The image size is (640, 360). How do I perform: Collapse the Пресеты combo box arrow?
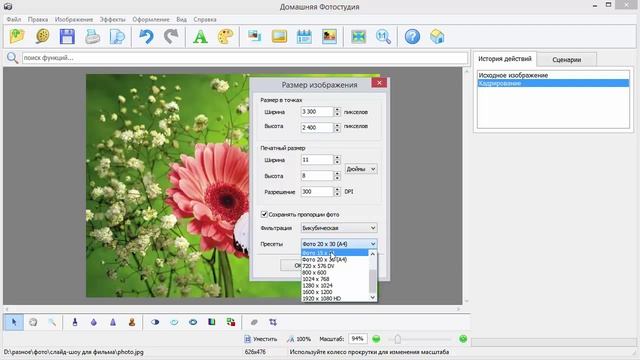point(373,244)
